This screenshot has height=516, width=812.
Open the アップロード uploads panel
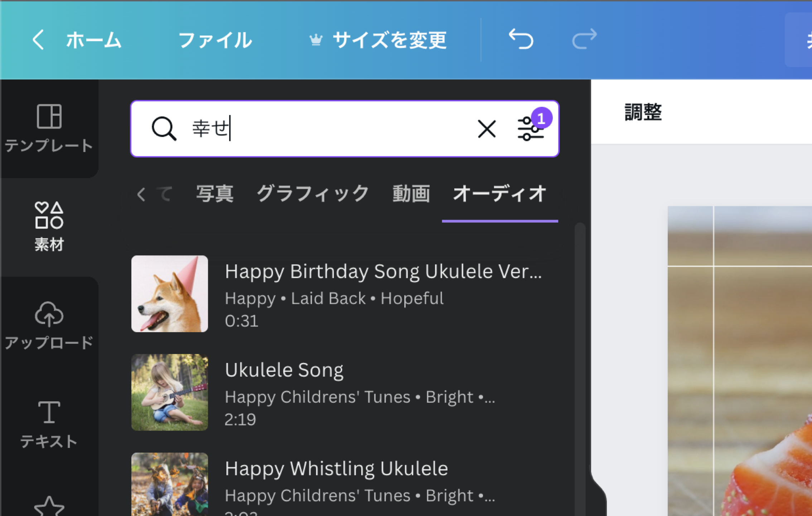point(49,325)
